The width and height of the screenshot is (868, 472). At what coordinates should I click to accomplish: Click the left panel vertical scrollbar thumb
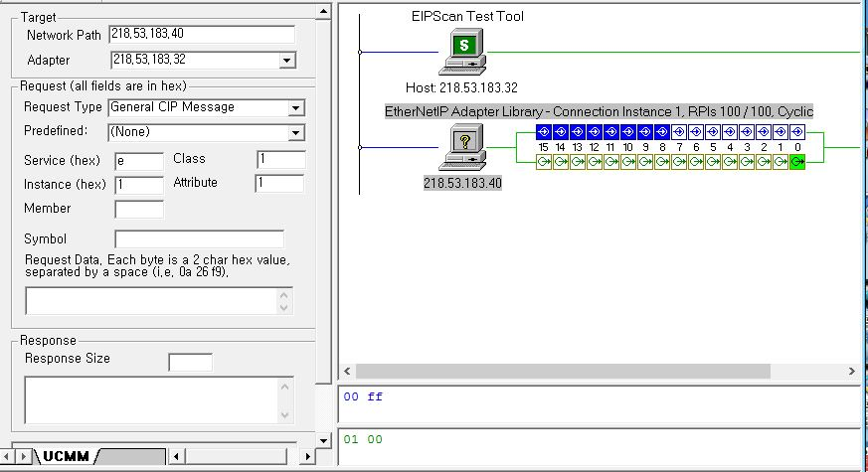323,201
